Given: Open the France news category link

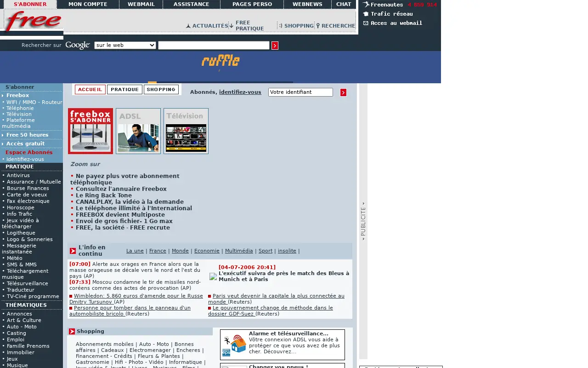Looking at the screenshot, I should pos(158,251).
